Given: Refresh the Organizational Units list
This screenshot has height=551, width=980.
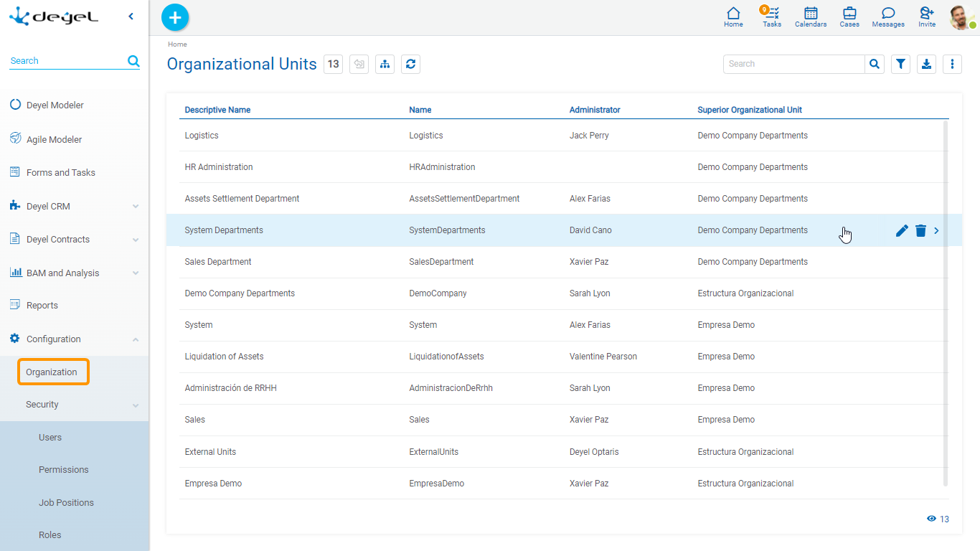Looking at the screenshot, I should 410,64.
